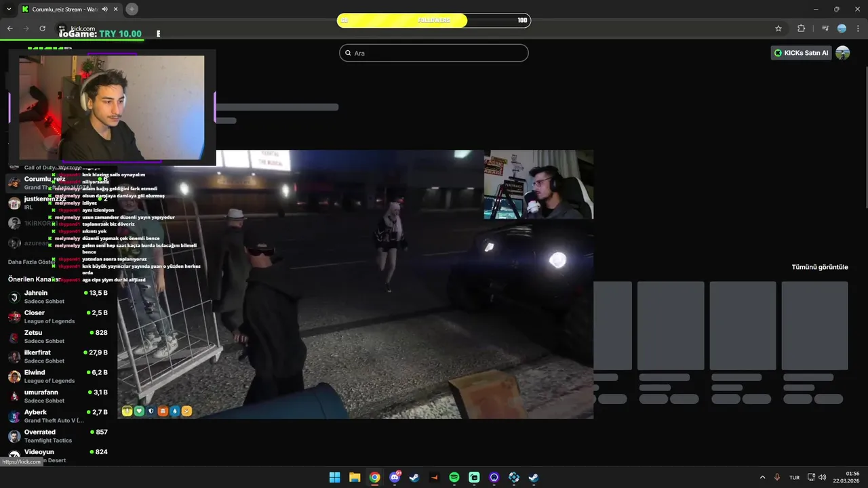Go back with the browser back arrow

coord(9,28)
